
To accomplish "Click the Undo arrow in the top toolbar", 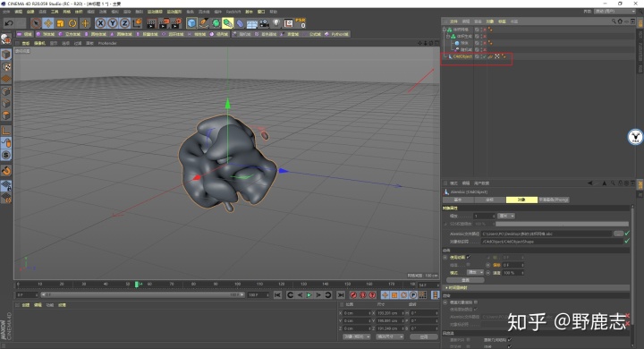I will [x=8, y=23].
